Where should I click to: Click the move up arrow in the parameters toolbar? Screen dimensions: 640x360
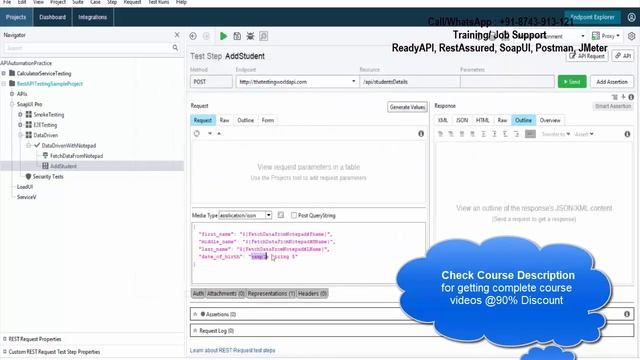(219, 133)
